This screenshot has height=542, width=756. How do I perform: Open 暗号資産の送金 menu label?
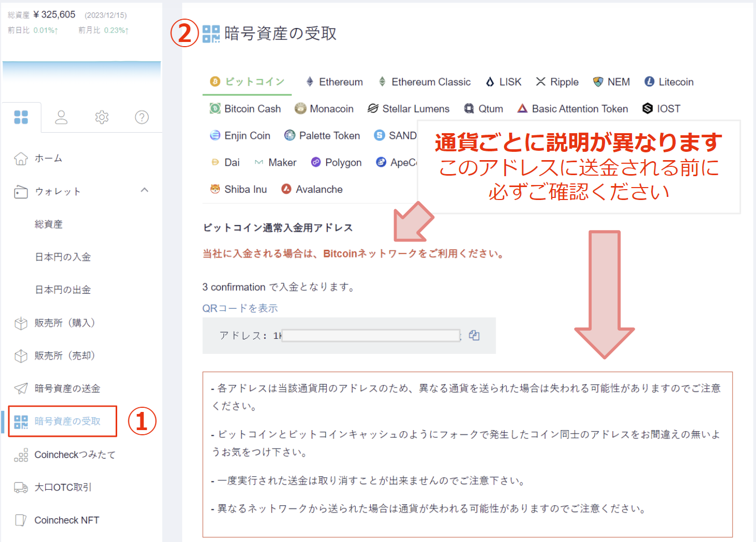67,389
